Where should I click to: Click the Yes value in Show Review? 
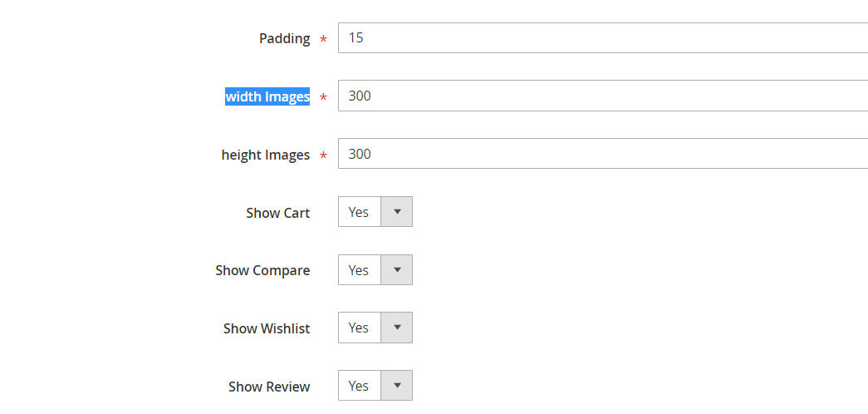tap(359, 386)
